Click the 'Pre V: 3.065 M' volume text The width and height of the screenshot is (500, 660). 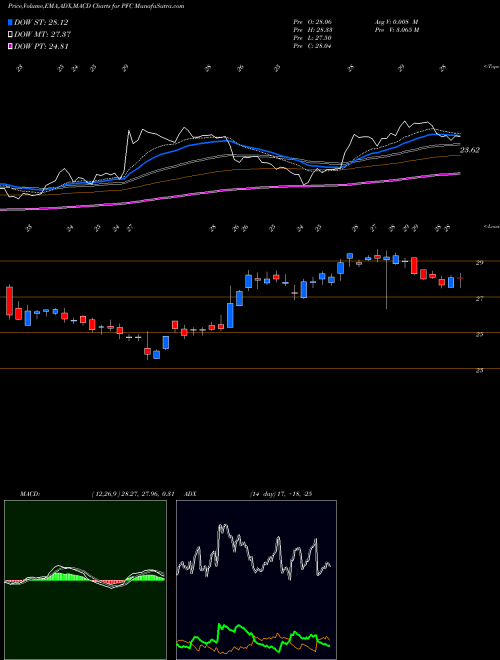398,30
